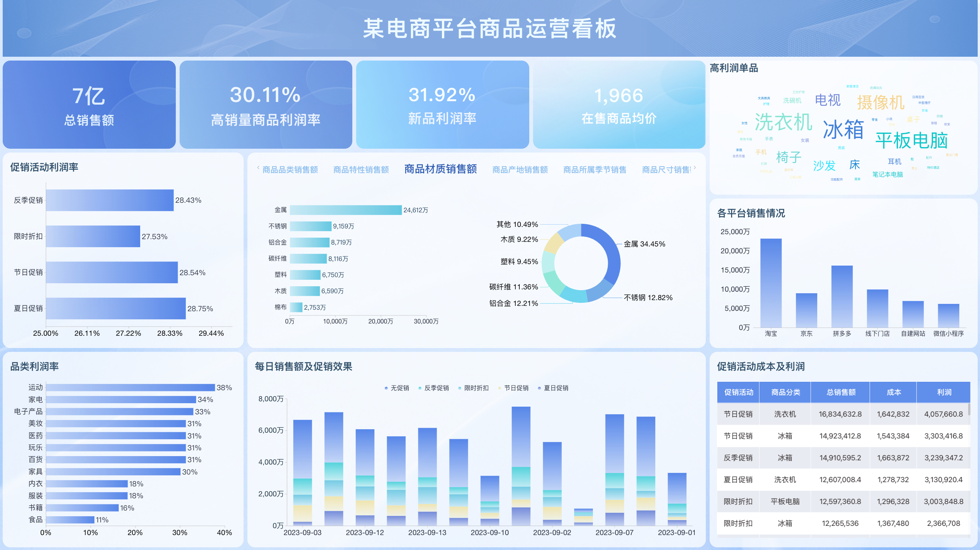Select the 商品特性销售额 tab
The width and height of the screenshot is (980, 550).
click(361, 169)
